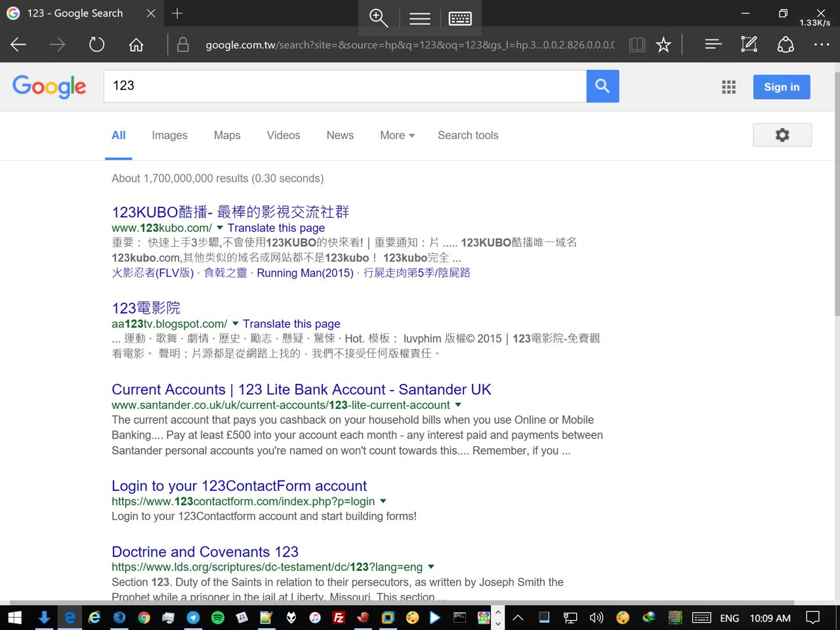Open options arrow for santander.co.uk result

point(458,405)
